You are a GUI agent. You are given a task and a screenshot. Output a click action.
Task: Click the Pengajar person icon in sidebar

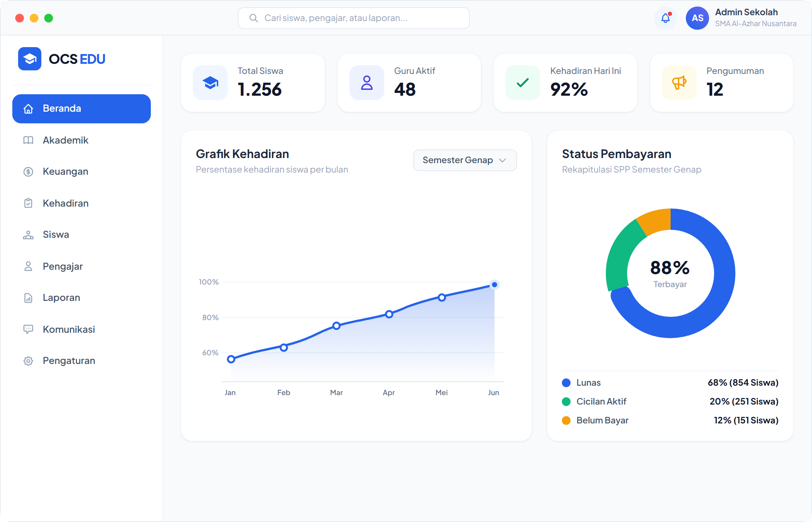(28, 266)
